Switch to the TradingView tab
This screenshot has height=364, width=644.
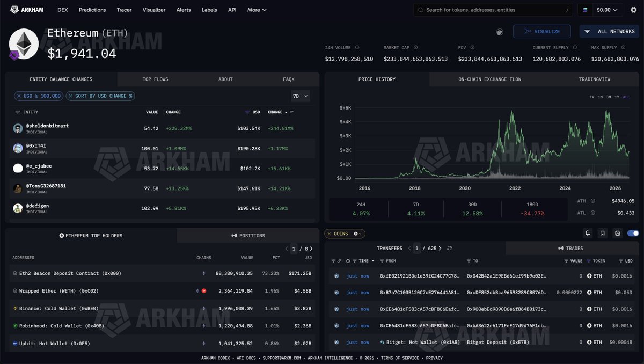[595, 79]
